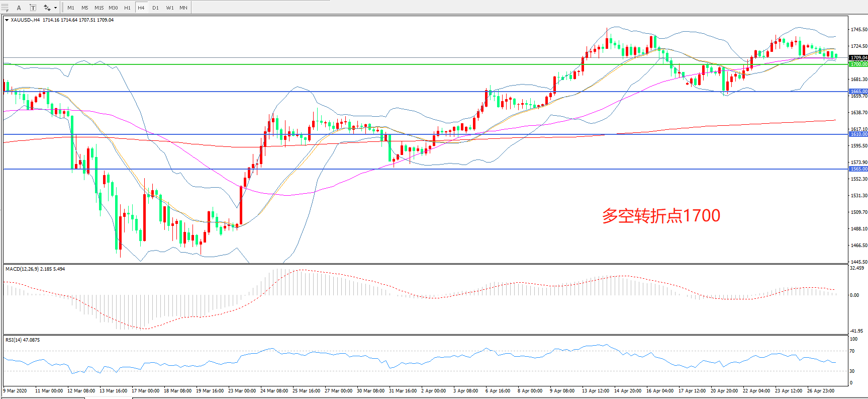Open the arrows tool dropdown arrow
The width and height of the screenshot is (868, 399).
[x=55, y=8]
